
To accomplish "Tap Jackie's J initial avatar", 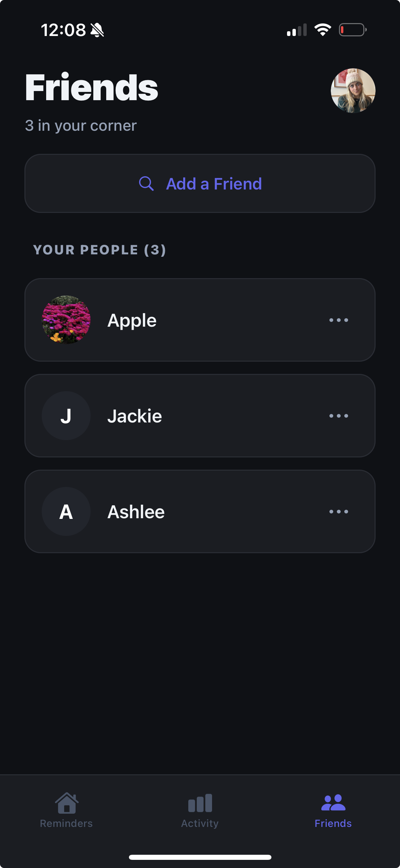I will [x=66, y=416].
